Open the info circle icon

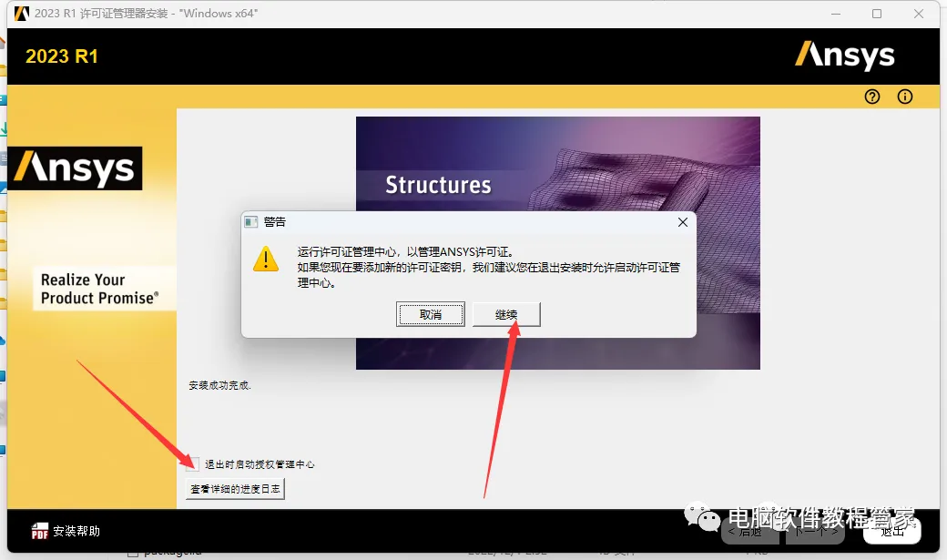tap(905, 97)
